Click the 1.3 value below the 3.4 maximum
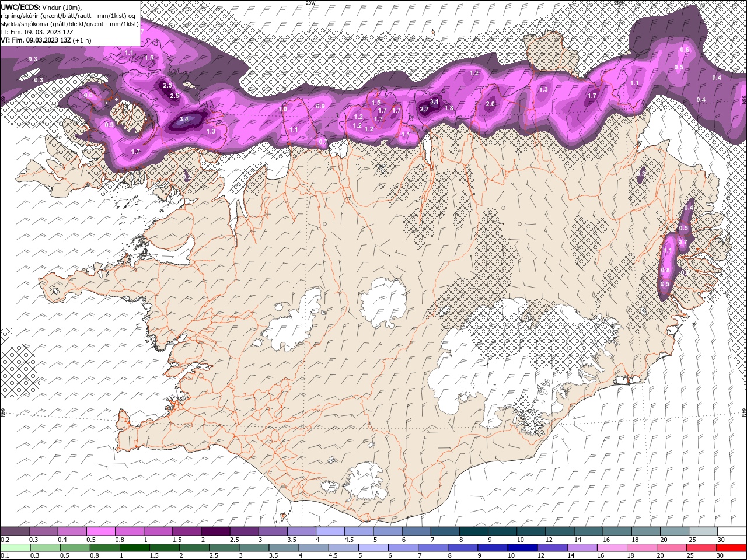The width and height of the screenshot is (747, 560). coord(211,131)
